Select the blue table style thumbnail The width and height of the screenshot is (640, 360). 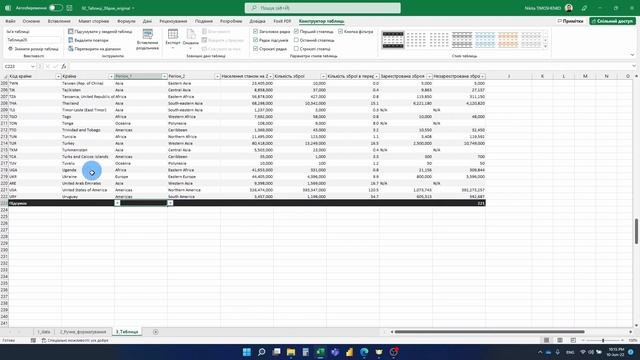[x=485, y=40]
